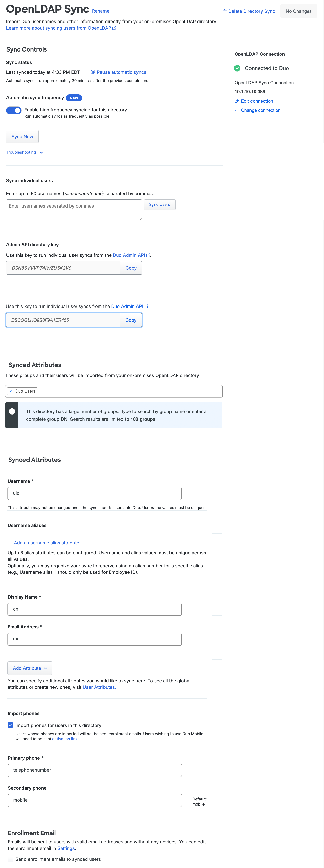
Task: Select the pencil icon next to Edit connection
Action: pyautogui.click(x=237, y=101)
